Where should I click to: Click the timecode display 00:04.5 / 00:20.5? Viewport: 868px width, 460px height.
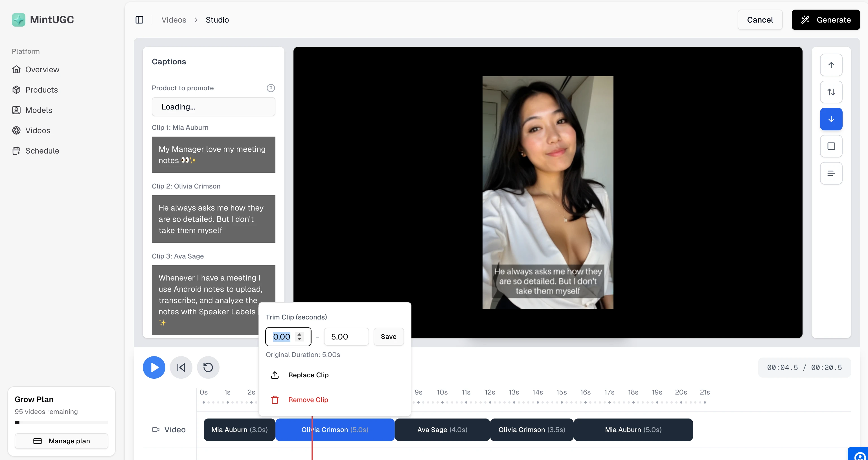[804, 368]
